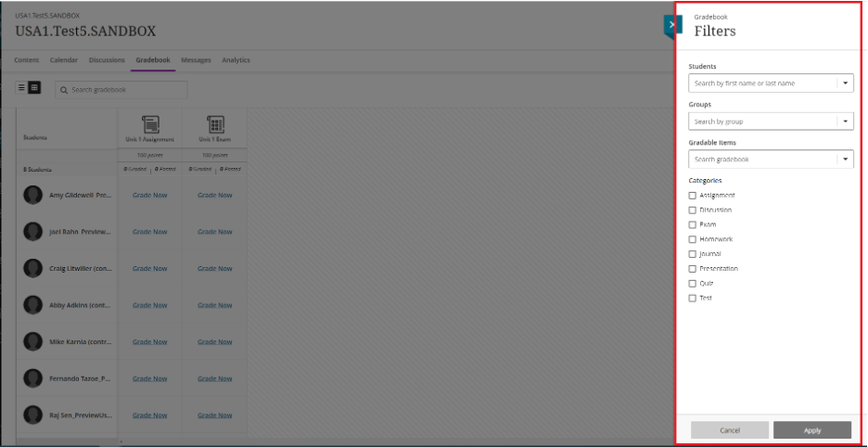Viewport: 868px width, 447px height.
Task: Click the Unit 1 Exam column icon
Action: [x=215, y=124]
